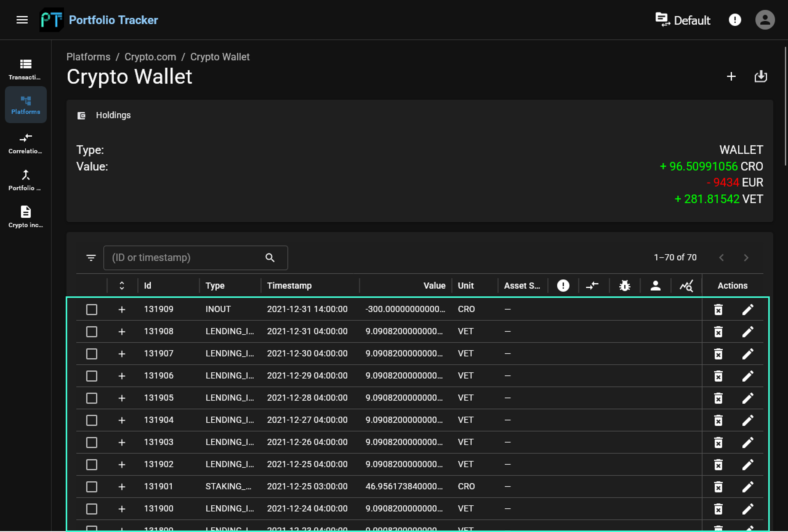
Task: Open Correlations in sidebar
Action: pos(26,143)
